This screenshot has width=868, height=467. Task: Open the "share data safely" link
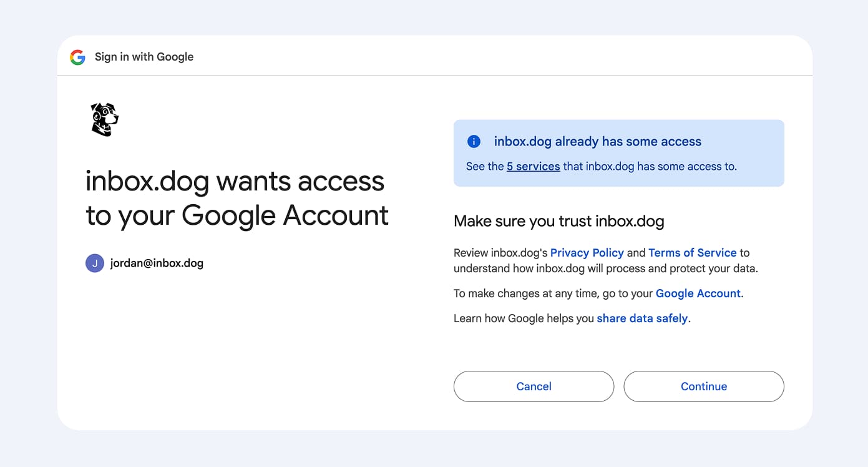click(642, 318)
